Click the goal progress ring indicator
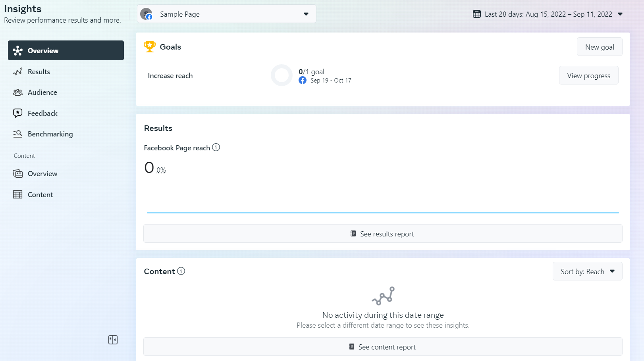 click(282, 75)
